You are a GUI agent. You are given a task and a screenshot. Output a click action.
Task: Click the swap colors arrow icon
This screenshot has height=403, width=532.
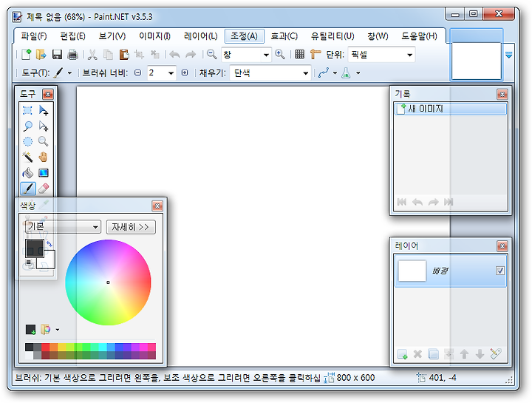[x=50, y=244]
